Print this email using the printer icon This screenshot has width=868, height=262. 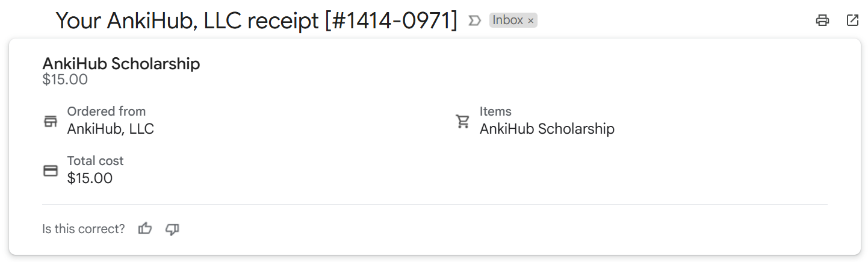822,20
